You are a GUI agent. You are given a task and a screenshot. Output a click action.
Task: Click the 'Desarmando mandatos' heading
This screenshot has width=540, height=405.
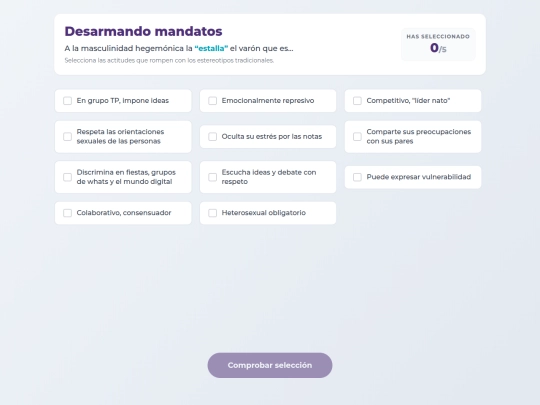[143, 31]
